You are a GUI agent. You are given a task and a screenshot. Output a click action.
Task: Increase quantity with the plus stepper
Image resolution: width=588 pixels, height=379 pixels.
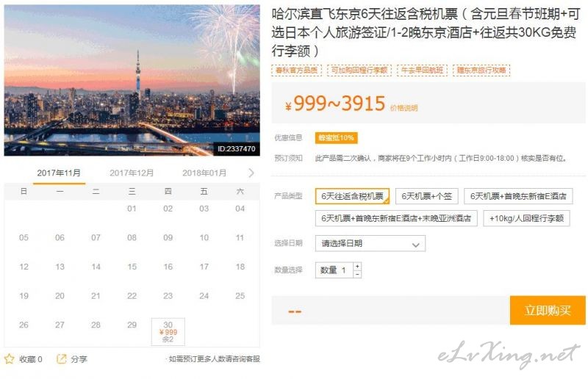pos(357,266)
